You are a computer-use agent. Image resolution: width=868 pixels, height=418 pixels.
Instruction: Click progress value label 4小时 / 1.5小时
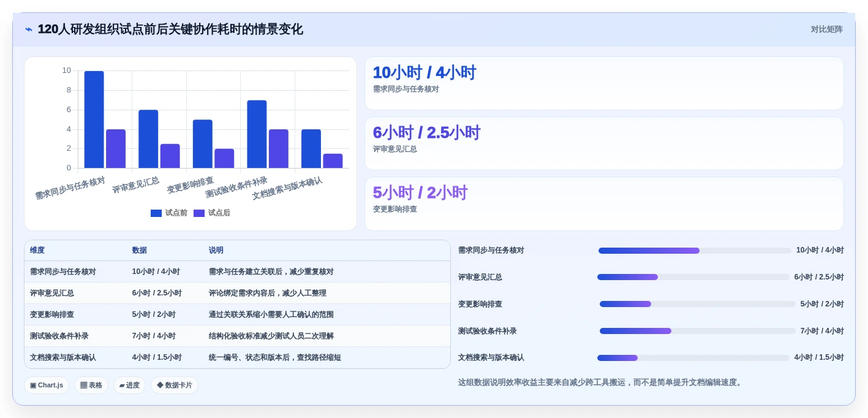pyautogui.click(x=819, y=357)
